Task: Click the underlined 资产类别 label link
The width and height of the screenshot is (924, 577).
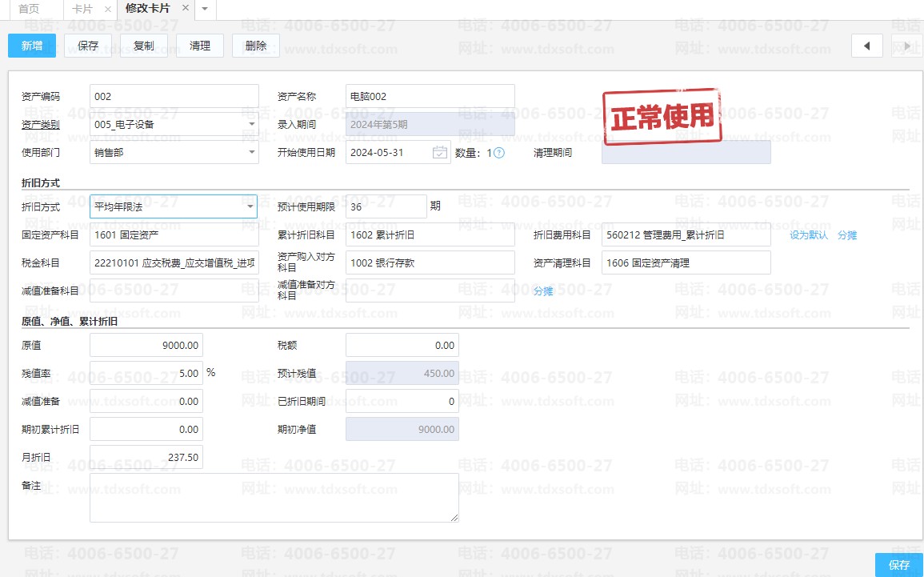Action: (41, 125)
